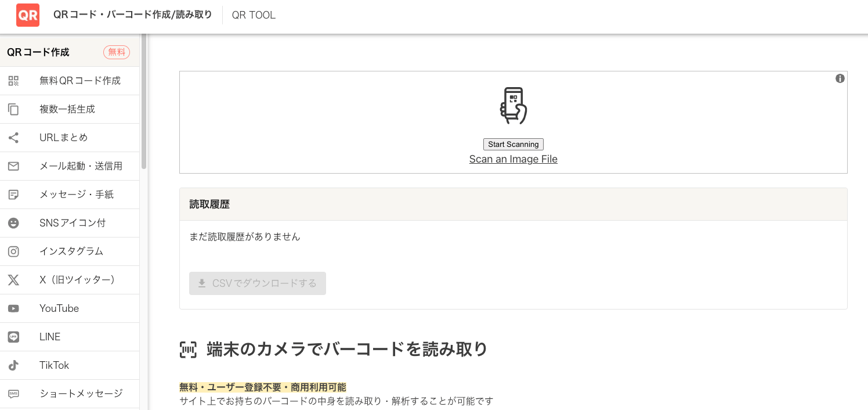Click the URLまとめ share icon

tap(13, 138)
